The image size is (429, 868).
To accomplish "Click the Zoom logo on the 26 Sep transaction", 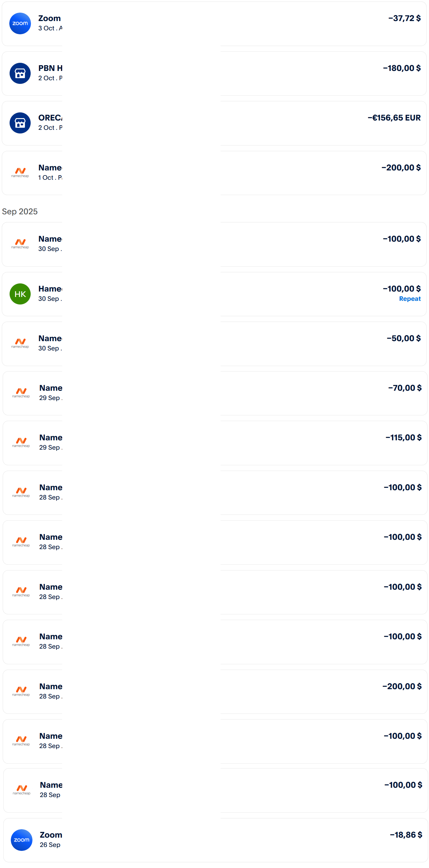I will (22, 840).
